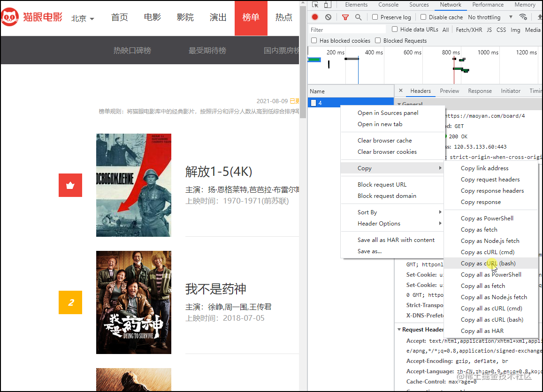Open the 最受期待榜 ranking
543x392 pixels.
[x=207, y=51]
